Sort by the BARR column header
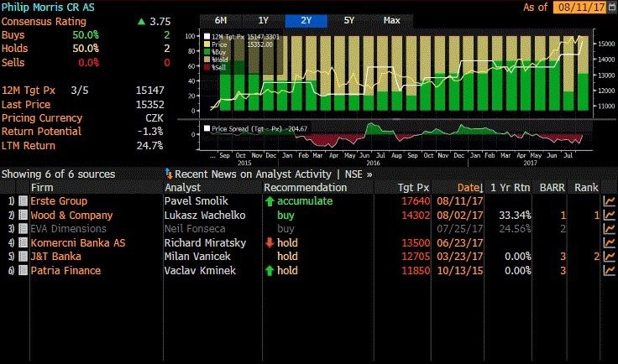This screenshot has height=364, width=618. (553, 188)
